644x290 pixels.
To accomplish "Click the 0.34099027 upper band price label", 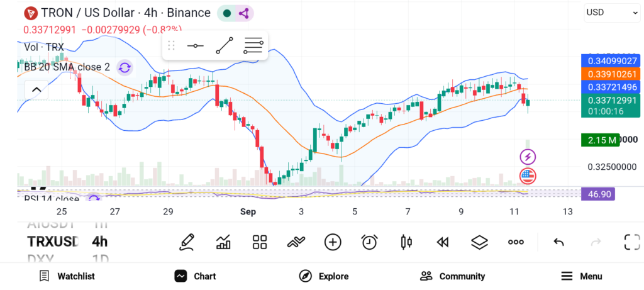I will [610, 61].
